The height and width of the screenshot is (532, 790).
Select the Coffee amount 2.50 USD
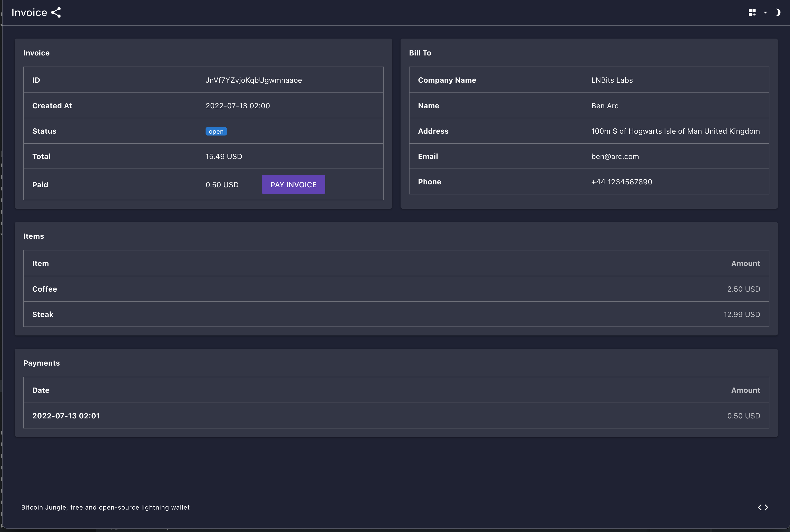coord(743,289)
